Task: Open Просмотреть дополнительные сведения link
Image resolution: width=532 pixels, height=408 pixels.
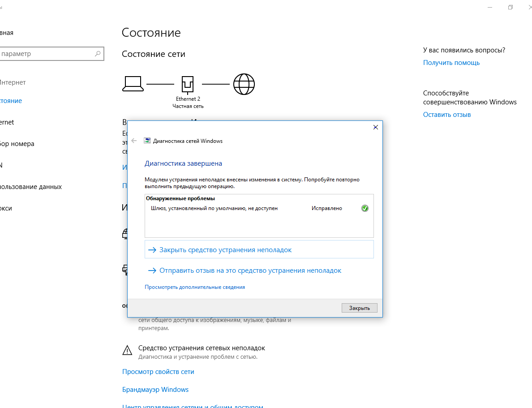Action: coord(195,287)
